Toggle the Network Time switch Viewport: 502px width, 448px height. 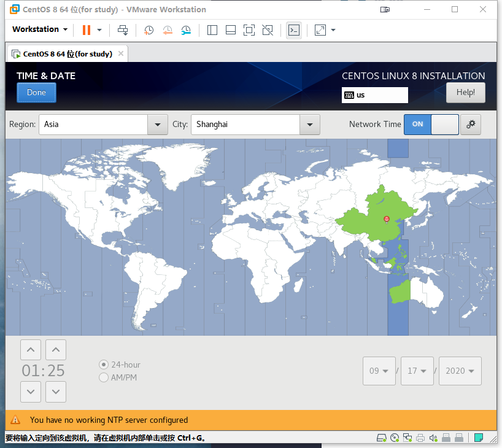click(431, 124)
